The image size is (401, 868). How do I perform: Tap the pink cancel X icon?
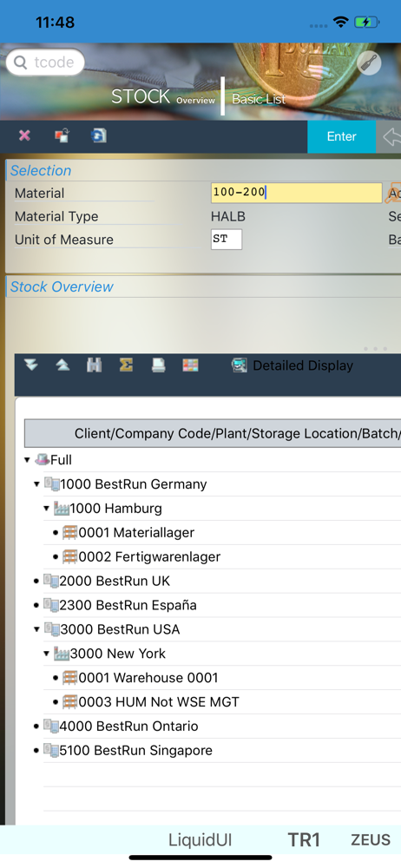(x=24, y=135)
